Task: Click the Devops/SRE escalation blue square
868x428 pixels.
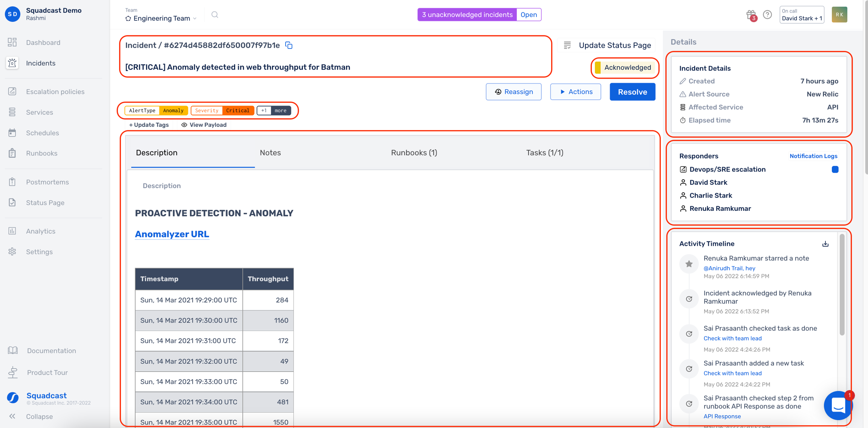Action: click(835, 169)
